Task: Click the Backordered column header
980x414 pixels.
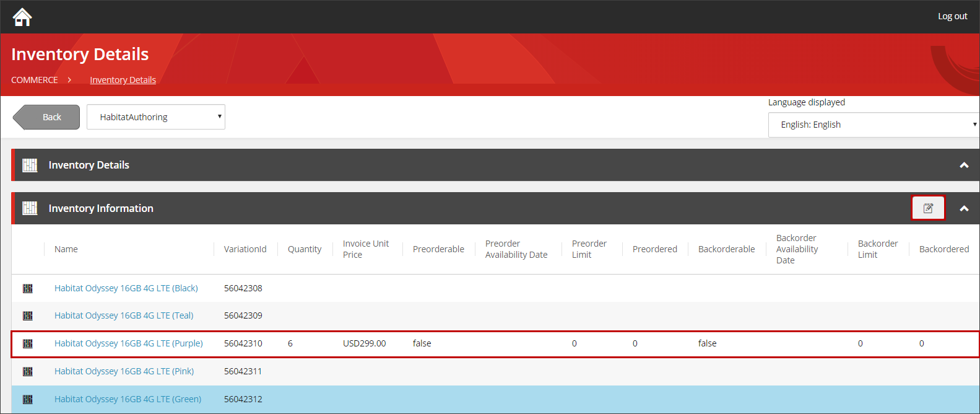Action: tap(944, 249)
